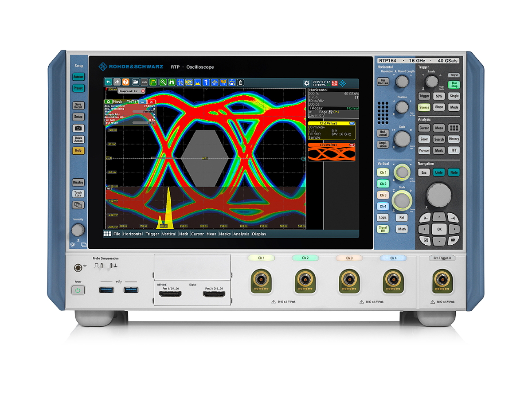
Task: Open the search tool with the binoculars icon
Action: click(172, 83)
